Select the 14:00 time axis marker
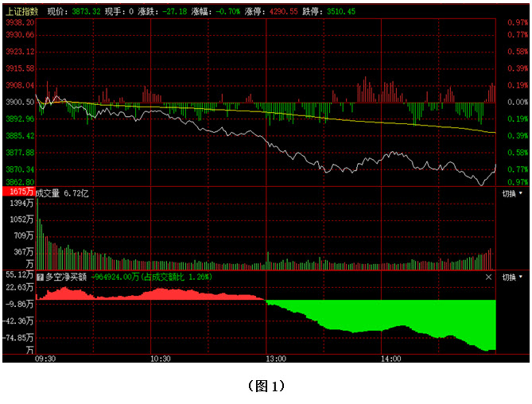 tap(390, 359)
